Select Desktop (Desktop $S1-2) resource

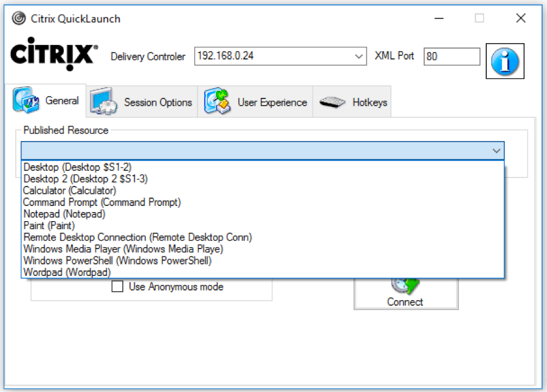coord(263,167)
